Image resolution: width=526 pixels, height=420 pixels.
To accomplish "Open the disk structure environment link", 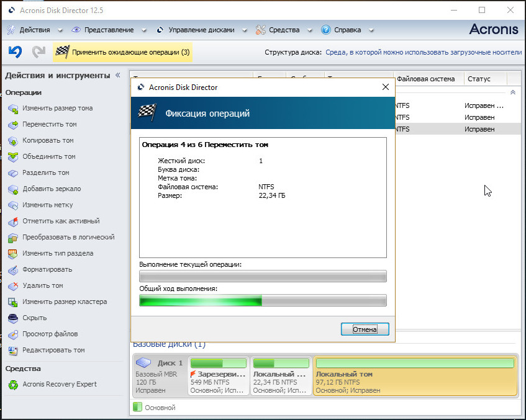I will click(424, 52).
